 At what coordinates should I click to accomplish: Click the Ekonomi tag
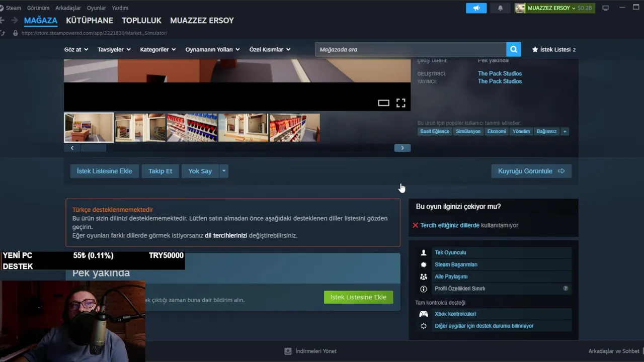coord(496,131)
